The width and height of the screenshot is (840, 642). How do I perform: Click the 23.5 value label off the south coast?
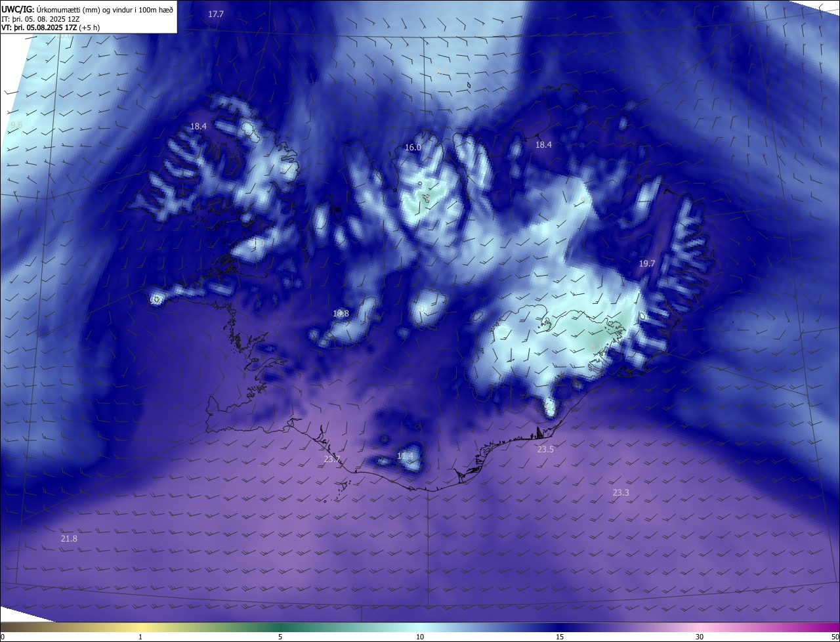pyautogui.click(x=545, y=450)
